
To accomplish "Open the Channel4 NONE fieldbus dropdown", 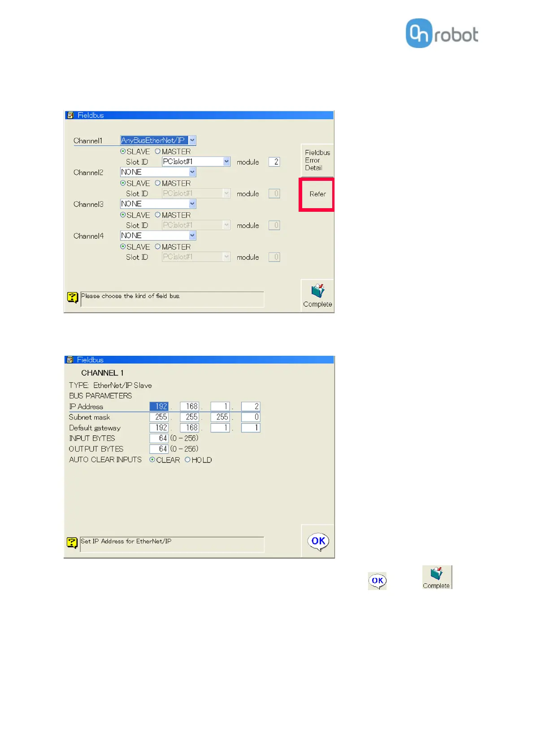I will (158, 236).
